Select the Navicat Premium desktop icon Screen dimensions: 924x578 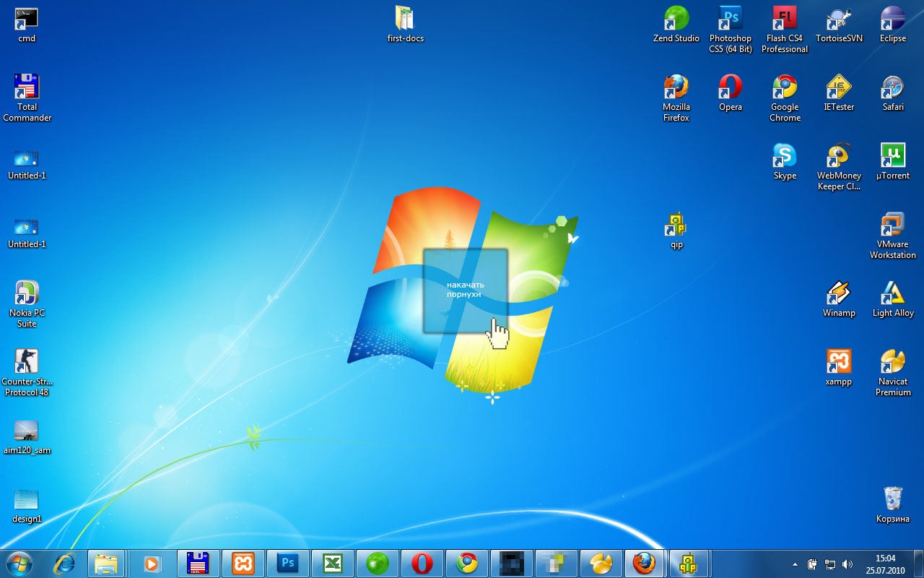coord(893,372)
